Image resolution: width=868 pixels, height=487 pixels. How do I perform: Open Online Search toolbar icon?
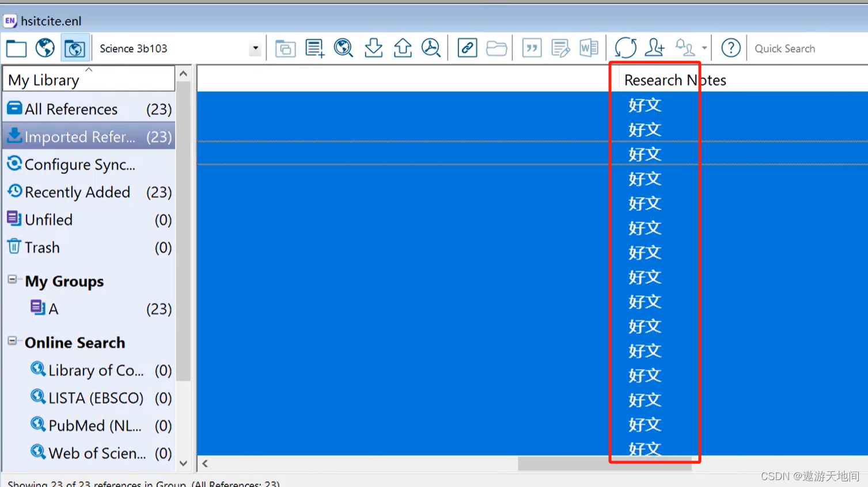tap(344, 48)
